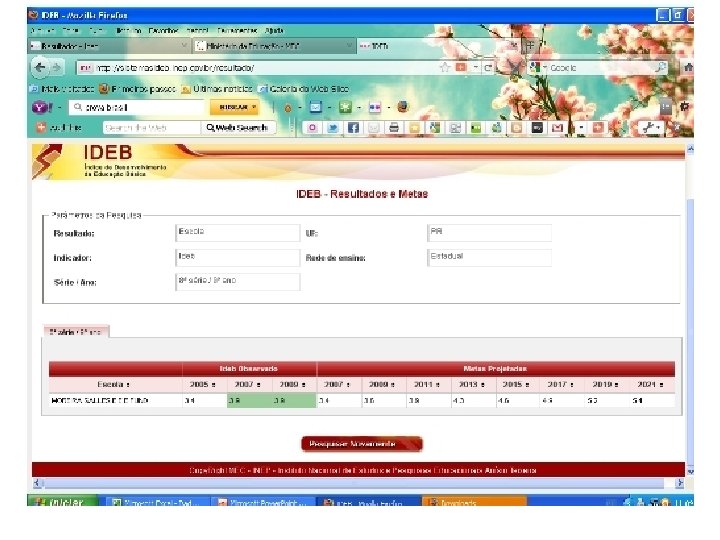Expand the Google search engine dropdown
Image resolution: width=720 pixels, height=540 pixels.
tap(540, 68)
